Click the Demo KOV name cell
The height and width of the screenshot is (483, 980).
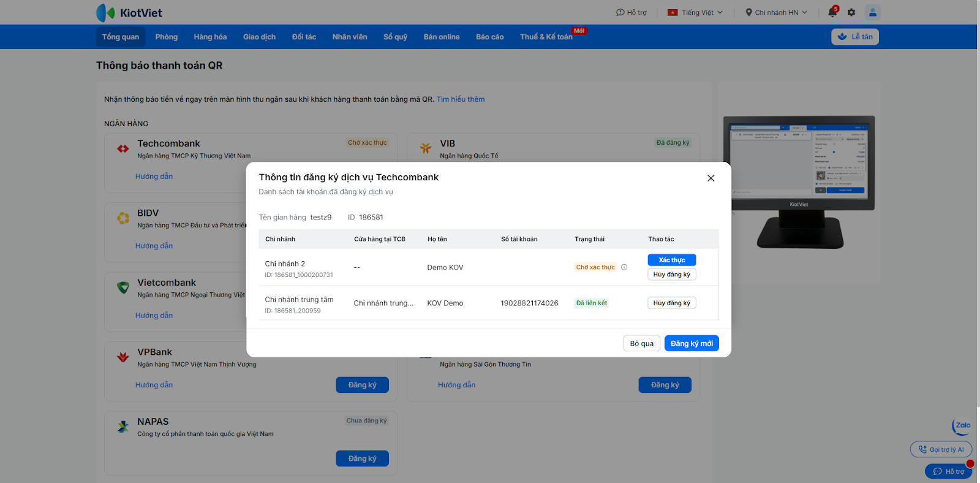(445, 268)
